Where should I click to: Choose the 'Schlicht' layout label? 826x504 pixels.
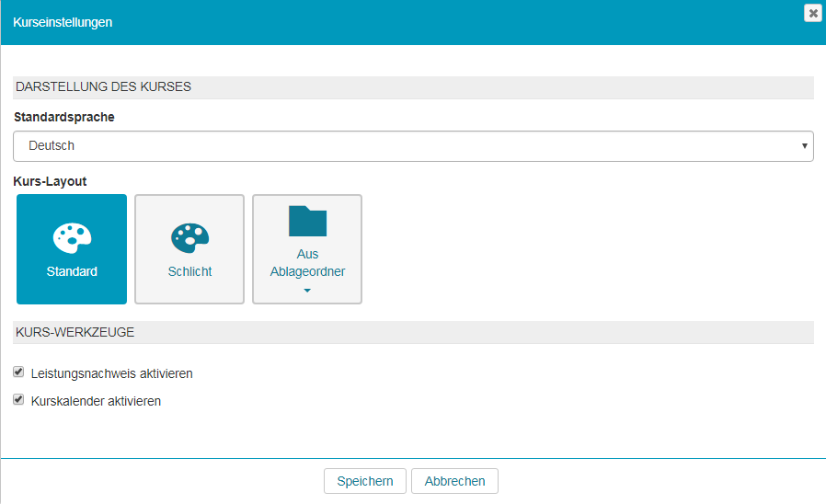pos(189,272)
